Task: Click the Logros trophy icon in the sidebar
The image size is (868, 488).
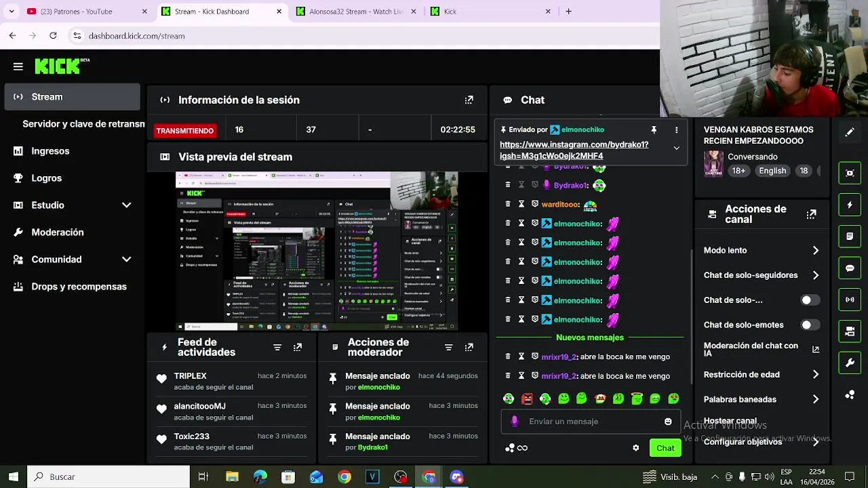Action: coord(18,178)
